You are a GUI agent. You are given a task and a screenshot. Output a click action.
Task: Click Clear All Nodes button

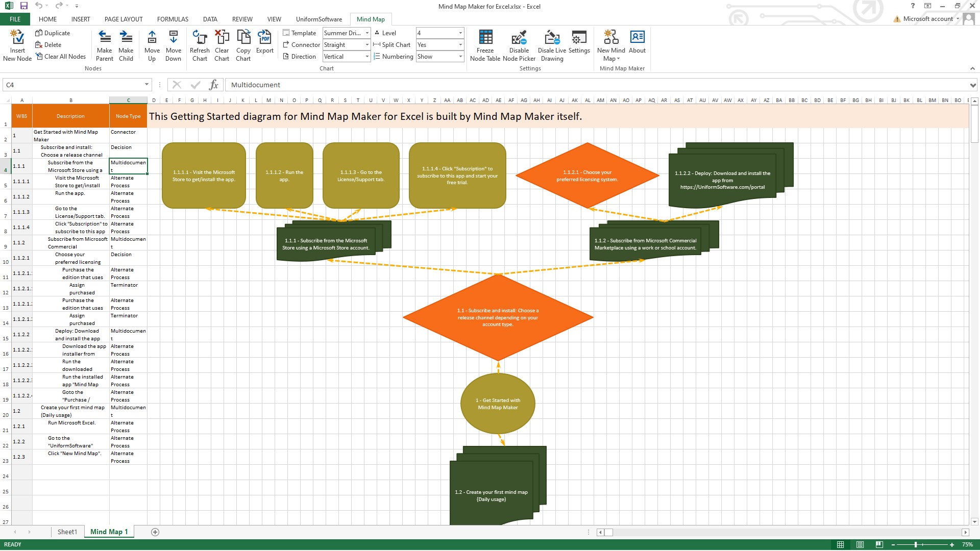[x=60, y=57]
